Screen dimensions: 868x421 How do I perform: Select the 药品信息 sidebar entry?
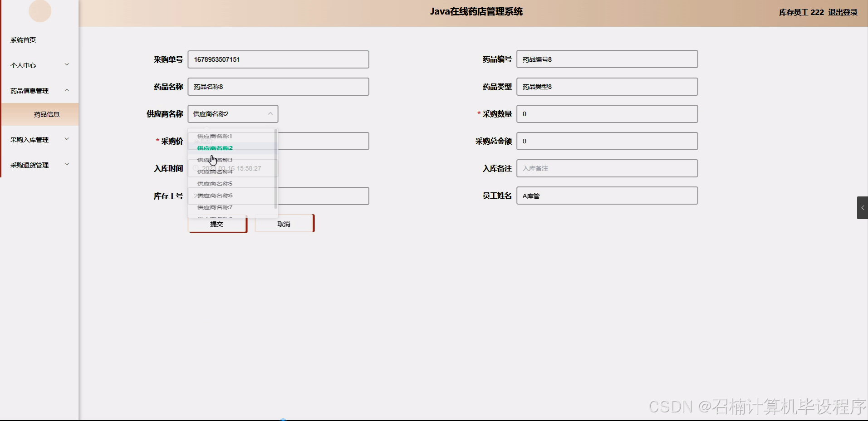46,114
